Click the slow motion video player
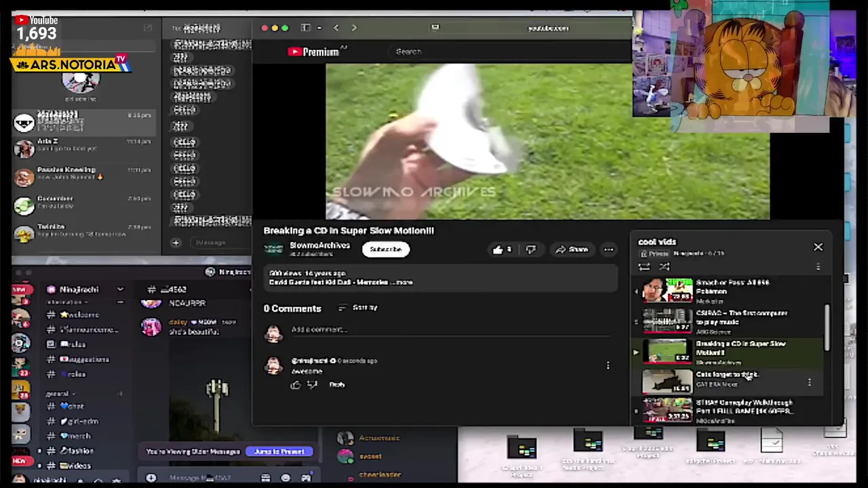Image resolution: width=868 pixels, height=488 pixels. pyautogui.click(x=548, y=141)
